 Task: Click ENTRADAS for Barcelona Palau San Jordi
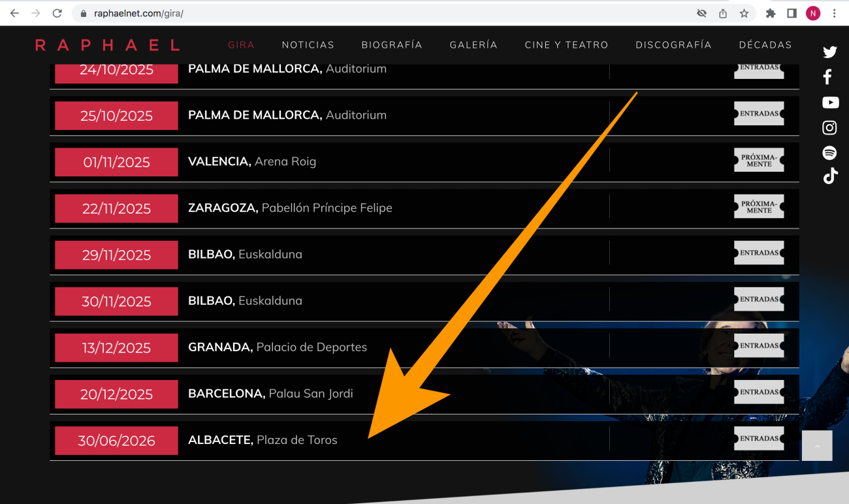(759, 392)
